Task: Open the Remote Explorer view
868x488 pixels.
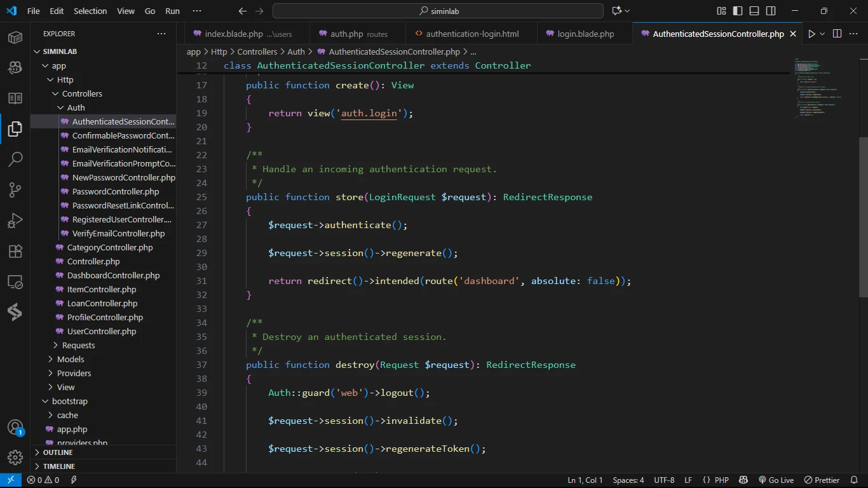Action: click(15, 281)
